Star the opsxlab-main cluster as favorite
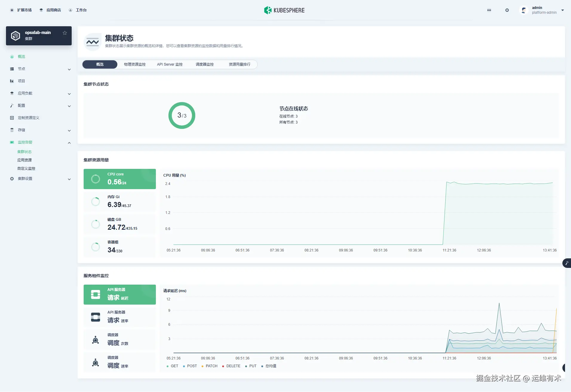The image size is (571, 392). (65, 33)
